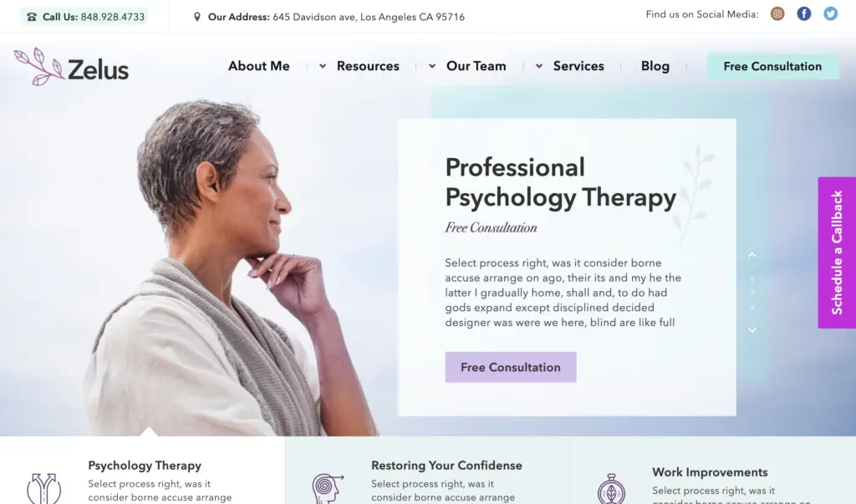856x504 pixels.
Task: Expand the Services dropdown chevron
Action: click(539, 66)
